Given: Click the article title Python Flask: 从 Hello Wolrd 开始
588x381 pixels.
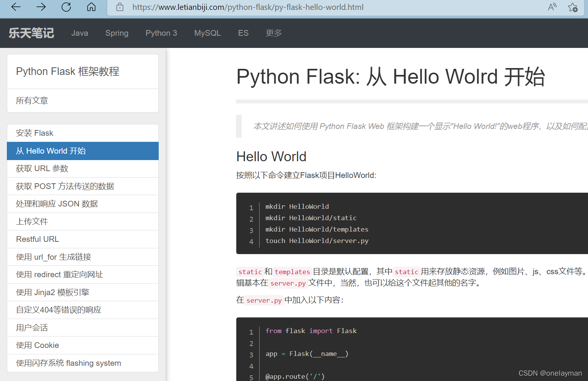Looking at the screenshot, I should coord(391,77).
